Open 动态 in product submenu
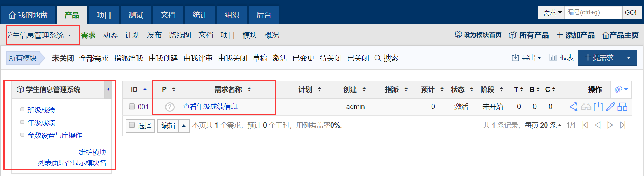 (x=110, y=35)
